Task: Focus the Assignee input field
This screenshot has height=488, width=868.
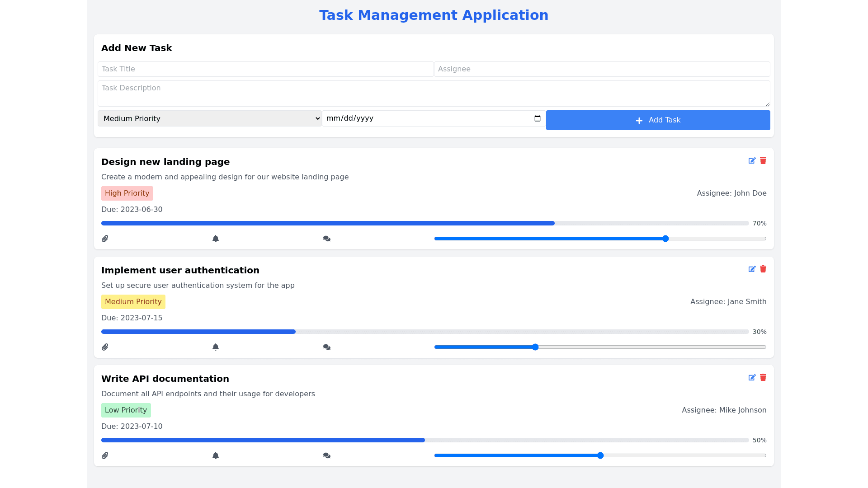Action: click(602, 69)
